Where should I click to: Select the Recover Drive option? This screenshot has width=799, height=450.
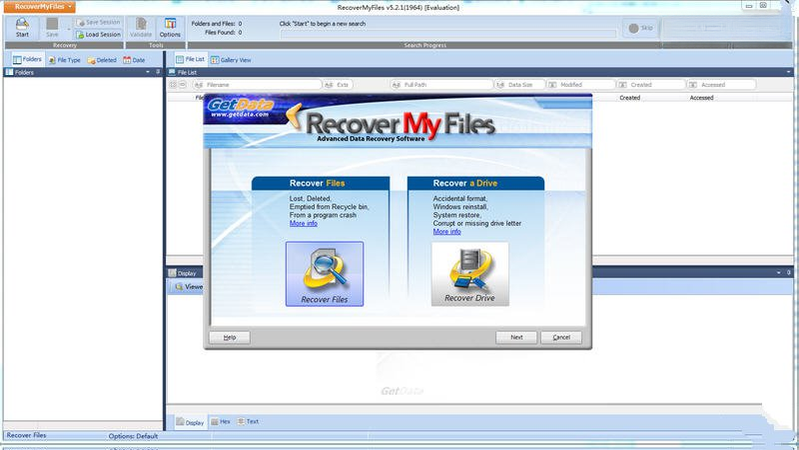[470, 274]
